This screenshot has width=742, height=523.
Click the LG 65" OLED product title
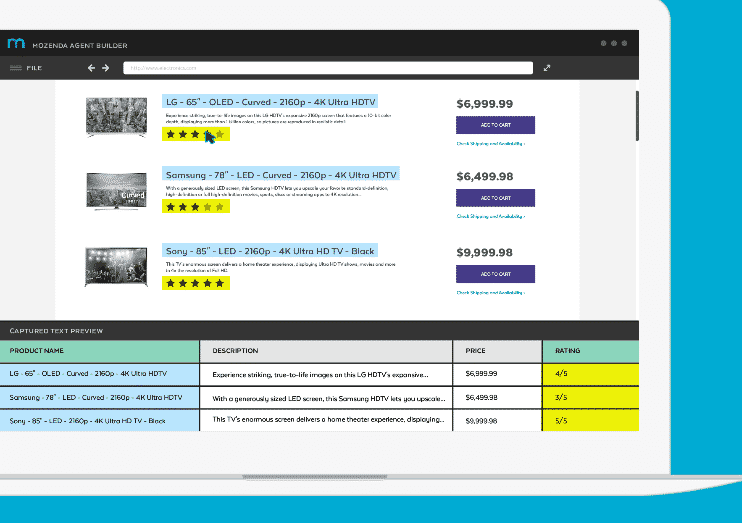coord(270,102)
